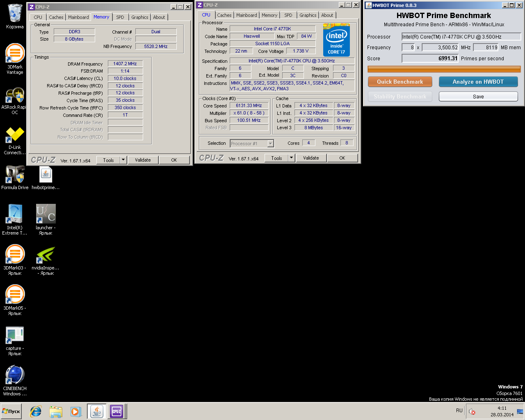
Task: Click NB Frequency value 5528.2 MHz
Action: (x=156, y=46)
